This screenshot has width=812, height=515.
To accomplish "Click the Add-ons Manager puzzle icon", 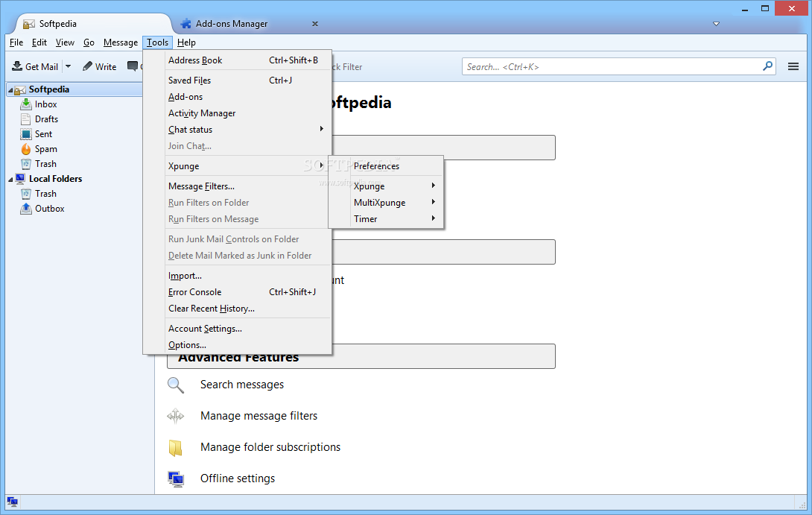I will (185, 24).
